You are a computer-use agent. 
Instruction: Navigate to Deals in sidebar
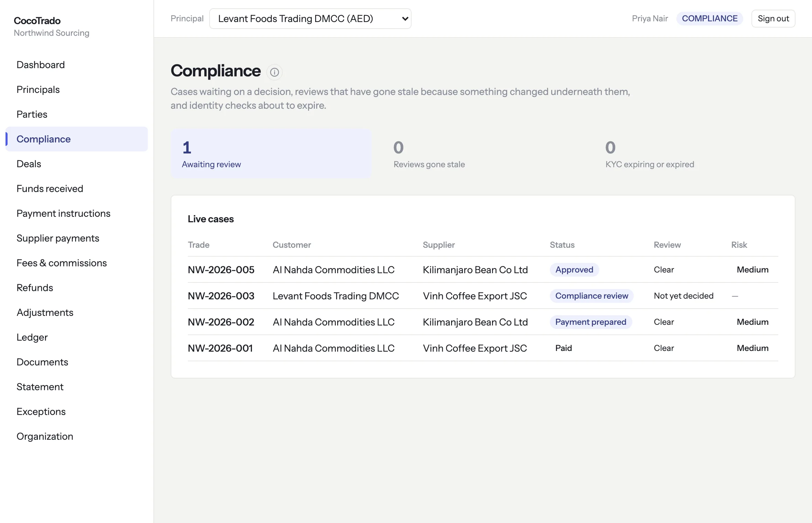pyautogui.click(x=76, y=164)
